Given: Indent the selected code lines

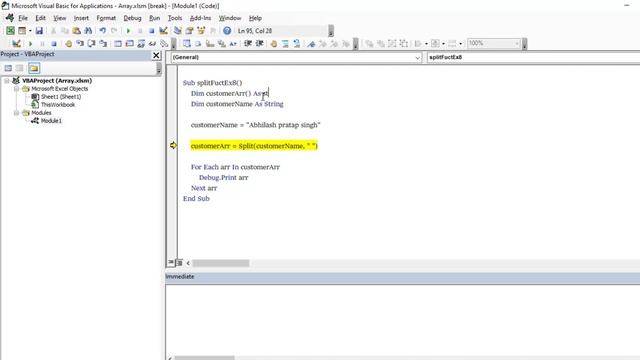Looking at the screenshot, I should coord(248,43).
